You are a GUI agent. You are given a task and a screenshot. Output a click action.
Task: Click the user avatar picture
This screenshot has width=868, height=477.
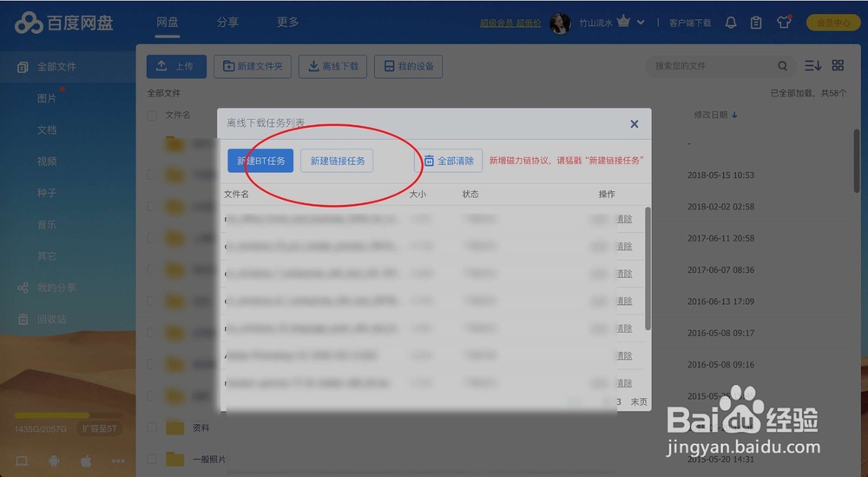coord(560,23)
